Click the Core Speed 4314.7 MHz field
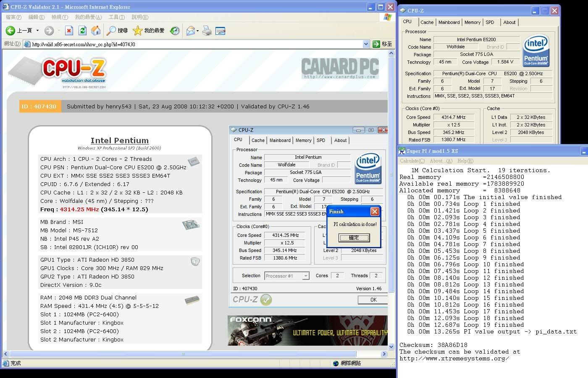 (x=453, y=117)
